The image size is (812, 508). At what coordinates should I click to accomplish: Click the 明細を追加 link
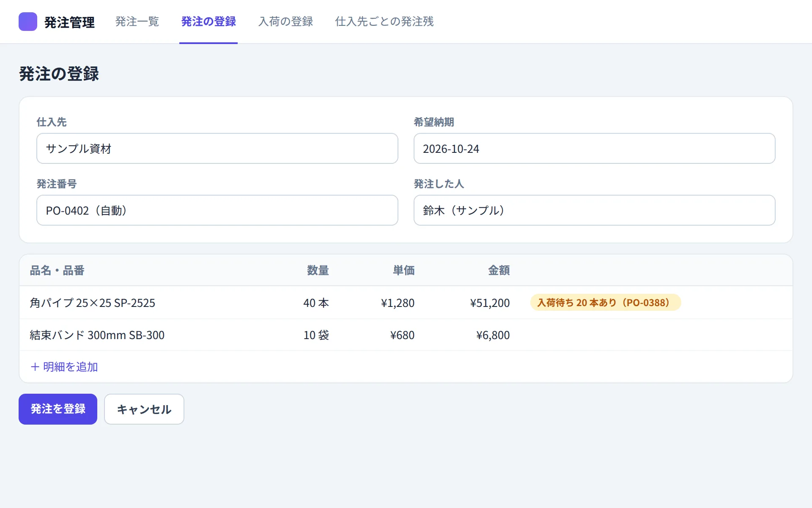[x=64, y=367]
